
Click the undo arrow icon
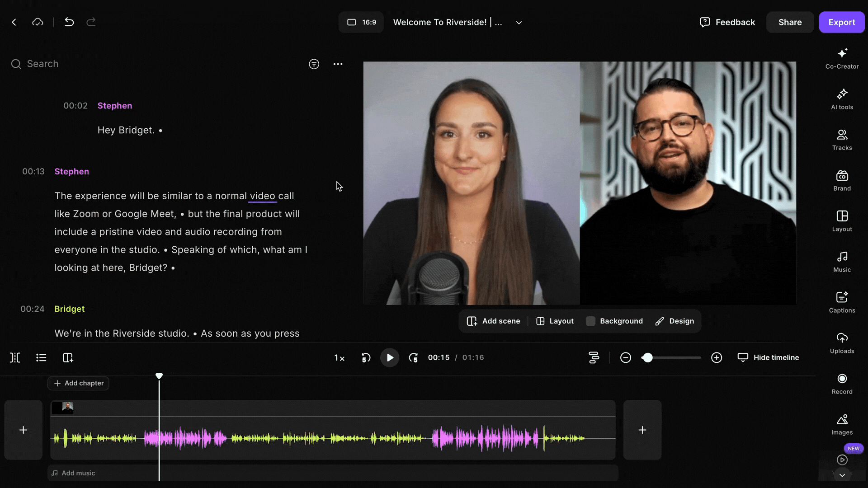(69, 22)
